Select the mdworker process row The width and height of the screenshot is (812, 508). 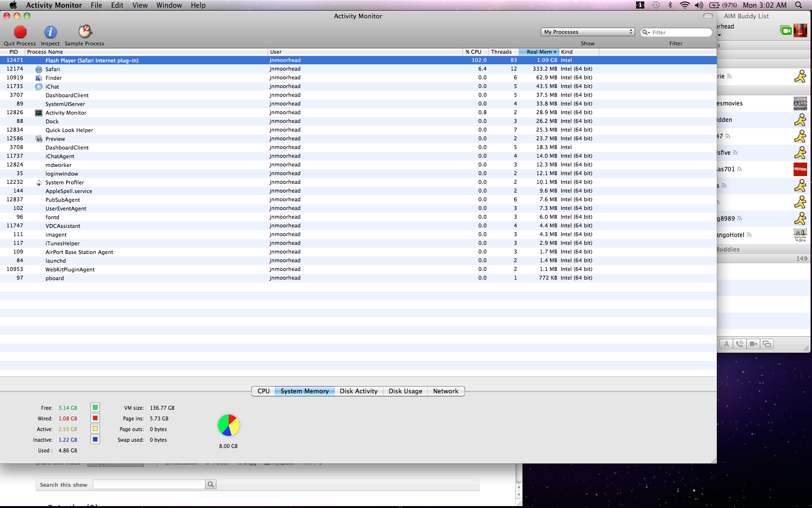(x=358, y=165)
